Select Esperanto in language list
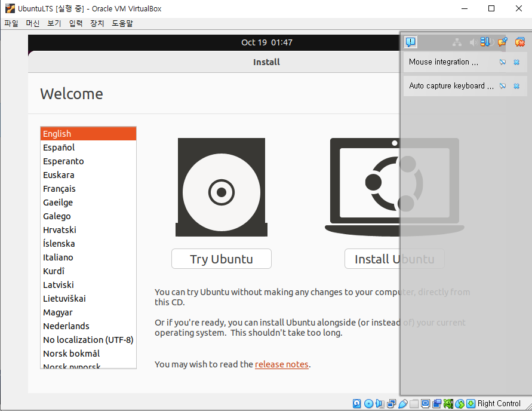The image size is (532, 411). point(88,161)
